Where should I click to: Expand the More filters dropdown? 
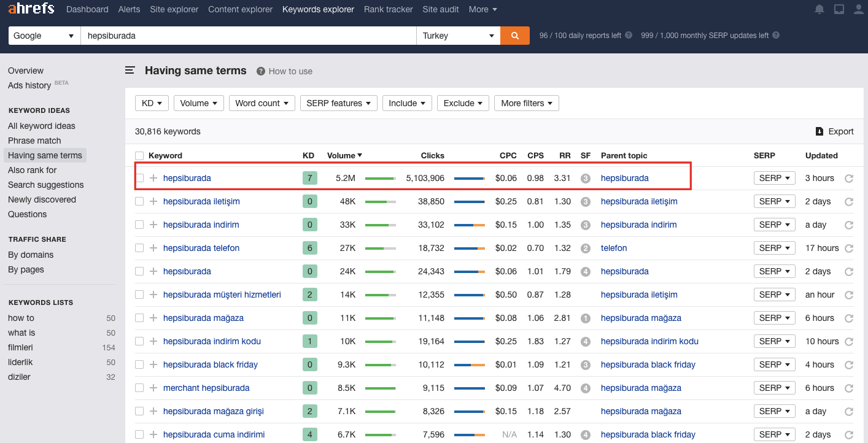(x=527, y=103)
